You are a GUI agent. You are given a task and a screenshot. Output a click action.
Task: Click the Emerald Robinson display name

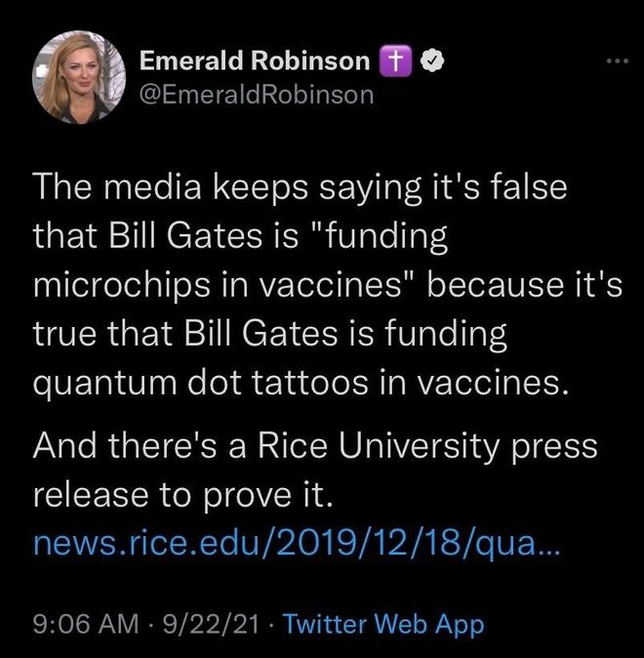pos(255,61)
